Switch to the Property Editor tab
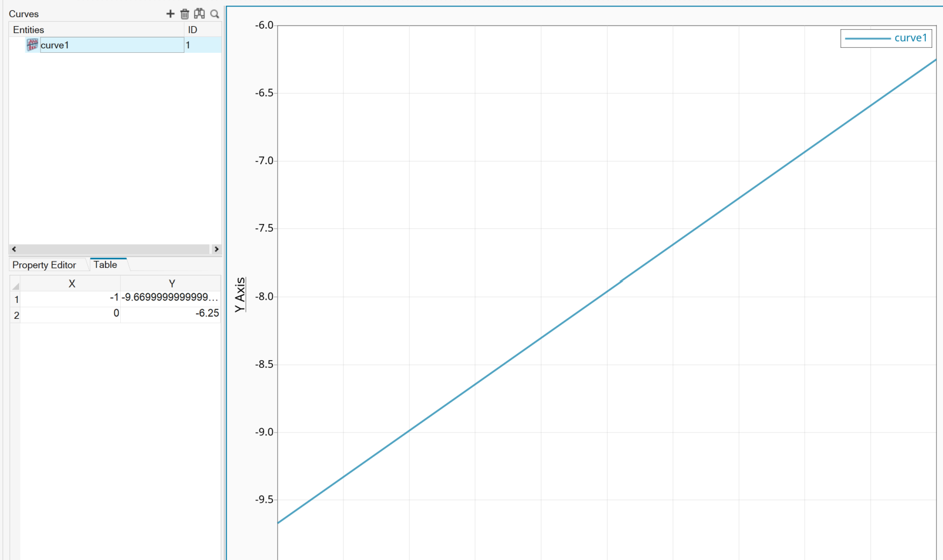This screenshot has height=560, width=943. pos(45,265)
